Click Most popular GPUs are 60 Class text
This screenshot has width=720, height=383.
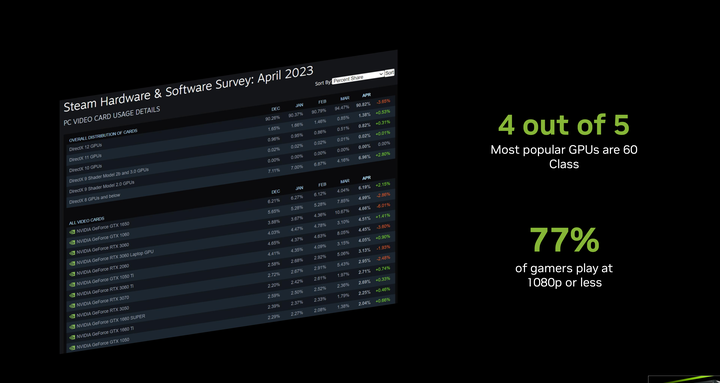[564, 157]
